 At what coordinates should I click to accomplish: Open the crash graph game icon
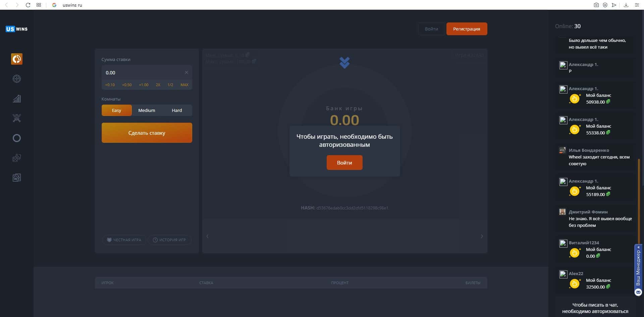(x=17, y=99)
